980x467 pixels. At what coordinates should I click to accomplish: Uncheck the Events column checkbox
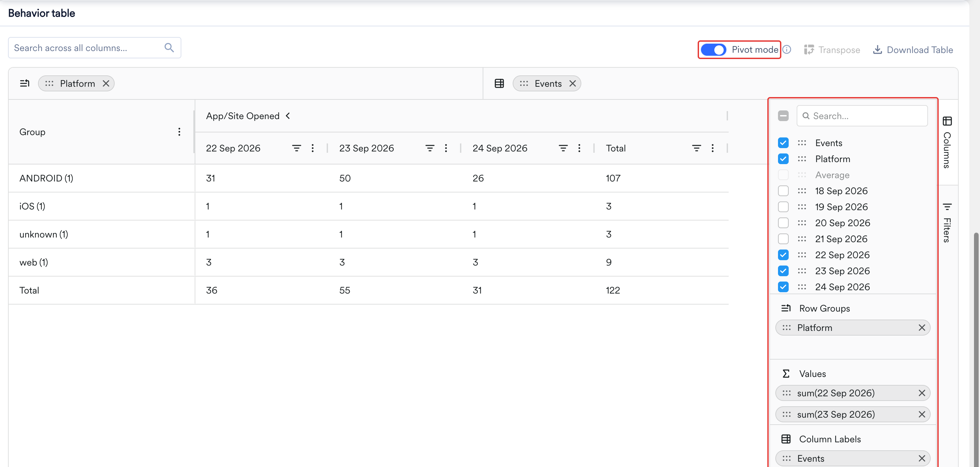pos(783,143)
